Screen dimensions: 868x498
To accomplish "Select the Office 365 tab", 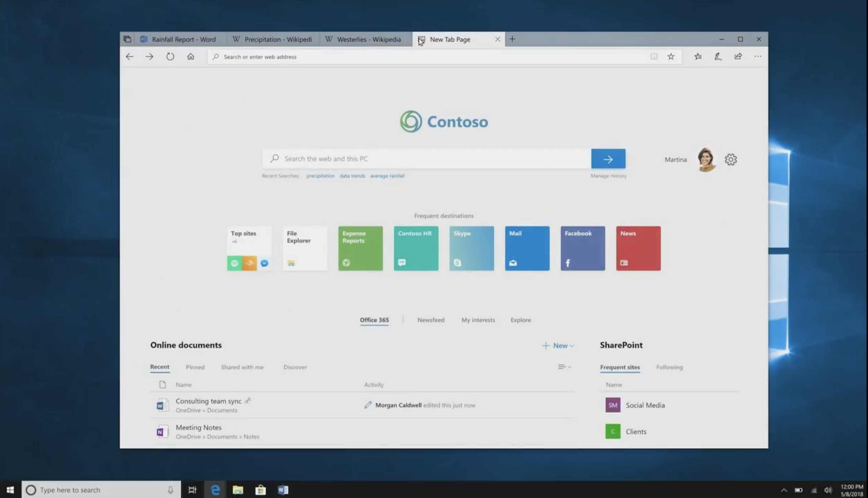I will tap(374, 320).
